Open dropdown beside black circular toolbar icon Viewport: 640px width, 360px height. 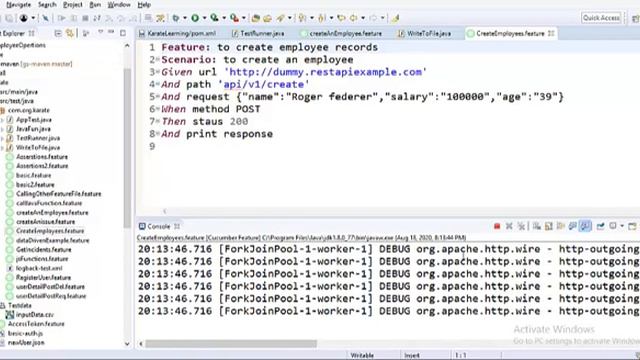(x=33, y=18)
